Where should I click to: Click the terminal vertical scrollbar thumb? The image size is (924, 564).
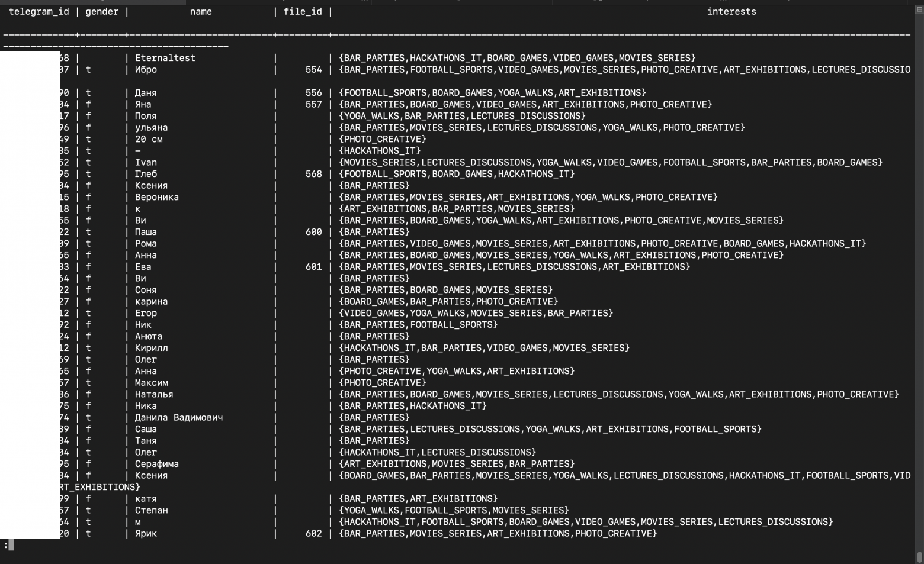tap(919, 556)
